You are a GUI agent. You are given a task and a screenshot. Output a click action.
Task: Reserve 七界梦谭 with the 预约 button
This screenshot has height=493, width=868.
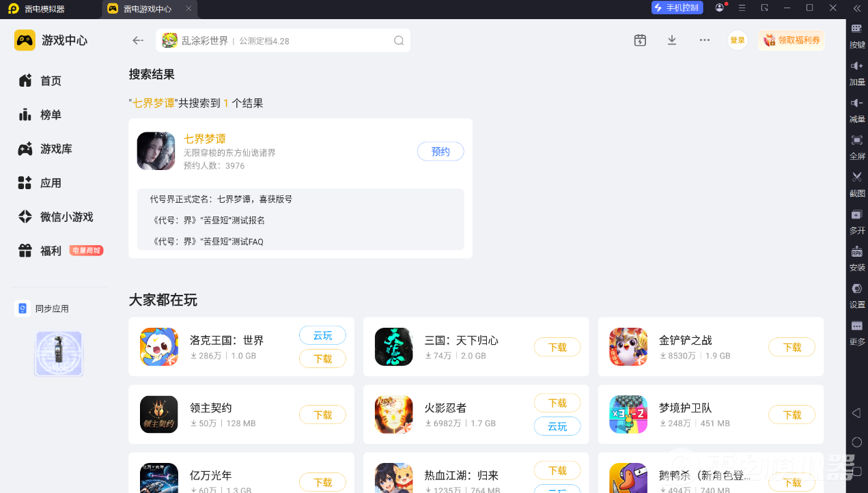click(x=440, y=152)
